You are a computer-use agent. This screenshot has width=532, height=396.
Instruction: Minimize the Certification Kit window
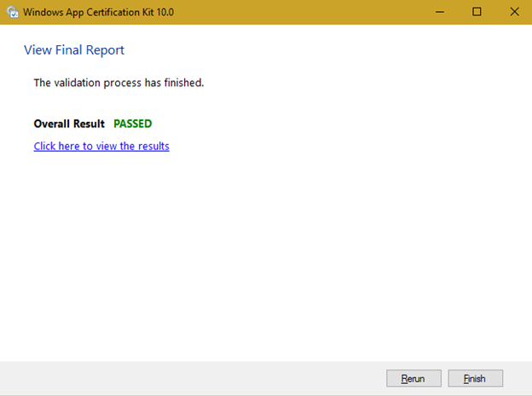[x=440, y=12]
